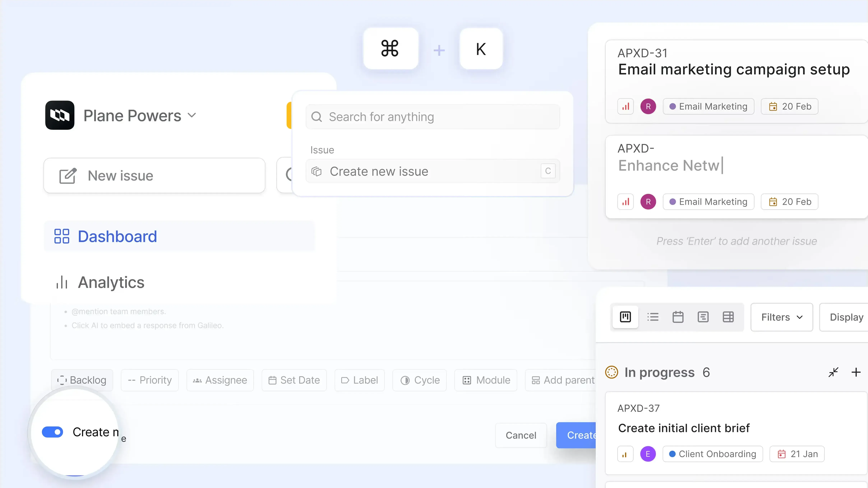Open the Filters dropdown
The width and height of the screenshot is (868, 488).
[782, 317]
